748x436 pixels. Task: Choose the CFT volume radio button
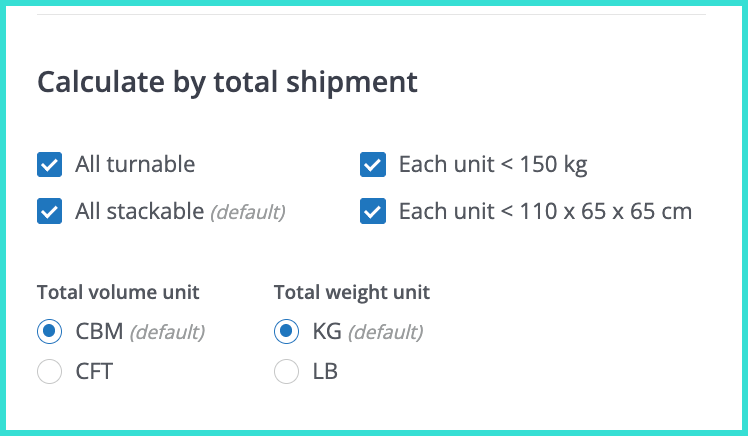[x=49, y=372]
